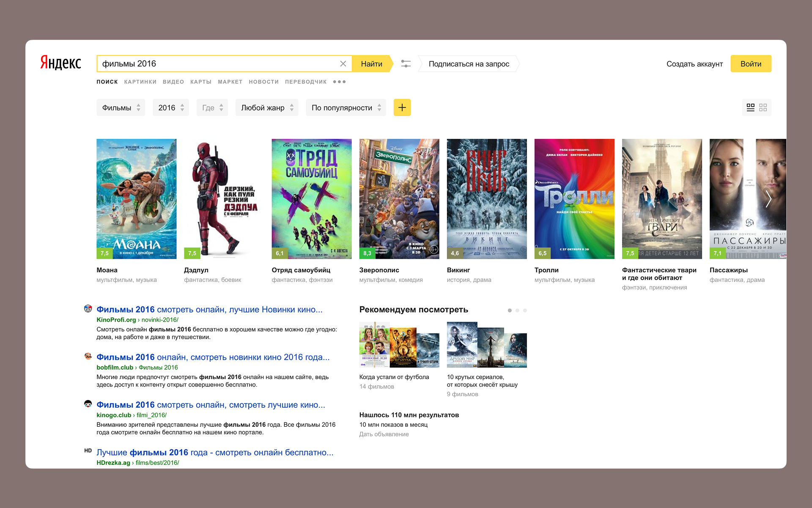Go to the Новости tab
The width and height of the screenshot is (812, 508).
[x=264, y=82]
